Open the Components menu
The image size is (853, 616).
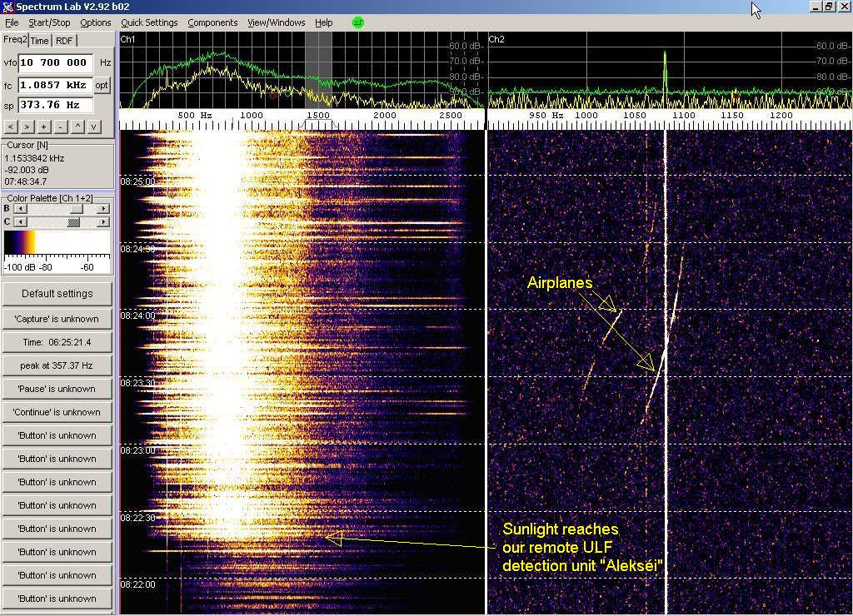click(212, 22)
